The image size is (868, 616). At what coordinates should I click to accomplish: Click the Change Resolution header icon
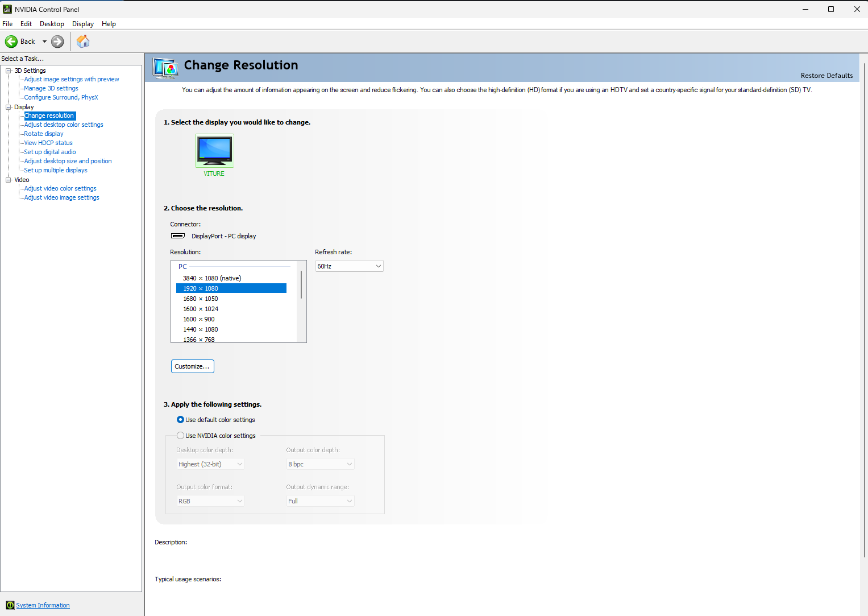pos(165,68)
